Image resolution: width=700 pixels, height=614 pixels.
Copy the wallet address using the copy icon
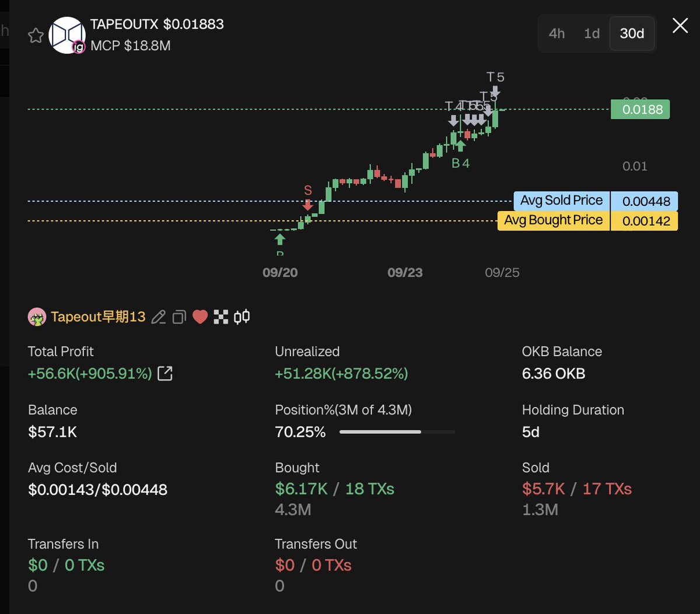(179, 317)
